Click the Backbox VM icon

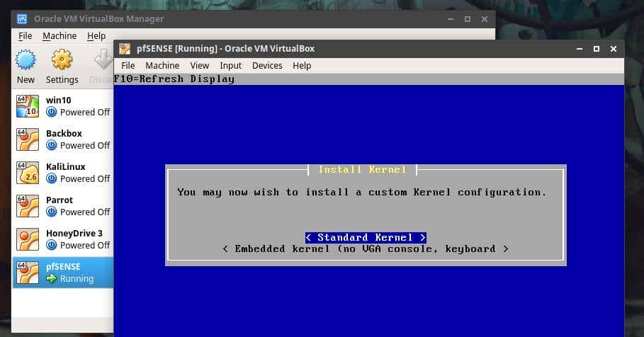27,139
